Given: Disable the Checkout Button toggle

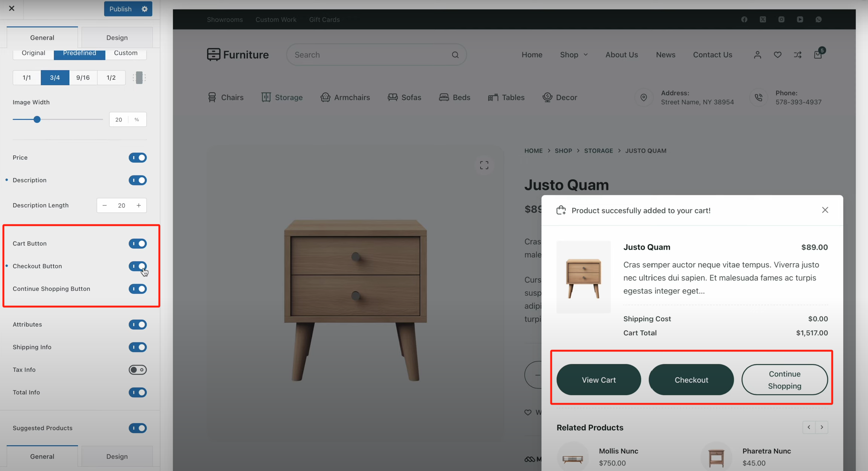Looking at the screenshot, I should click(138, 266).
